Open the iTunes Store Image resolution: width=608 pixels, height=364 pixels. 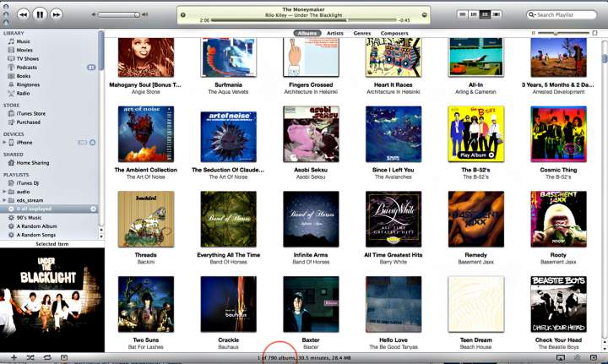(30, 113)
